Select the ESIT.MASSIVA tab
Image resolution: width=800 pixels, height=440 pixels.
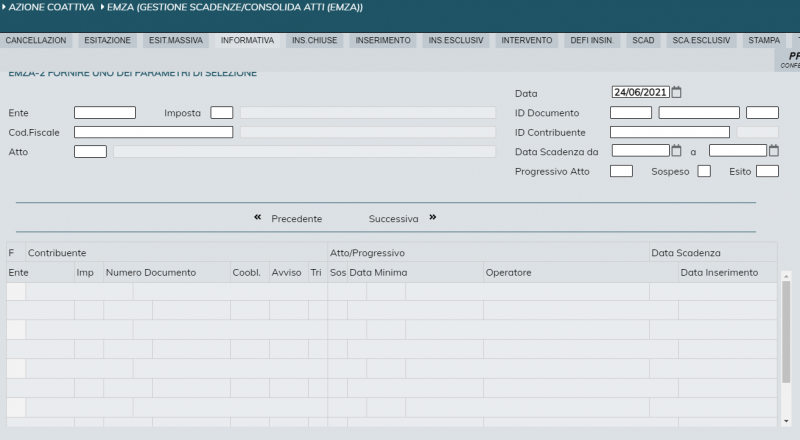(x=176, y=41)
